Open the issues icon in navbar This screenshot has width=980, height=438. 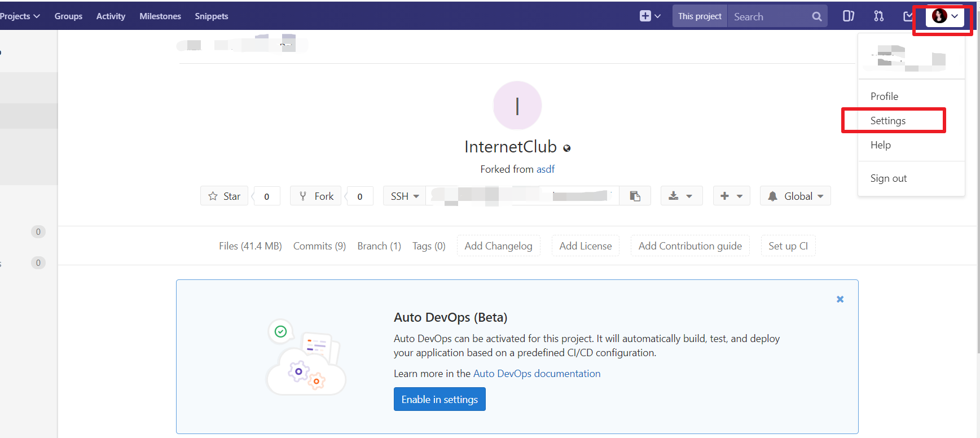(848, 16)
